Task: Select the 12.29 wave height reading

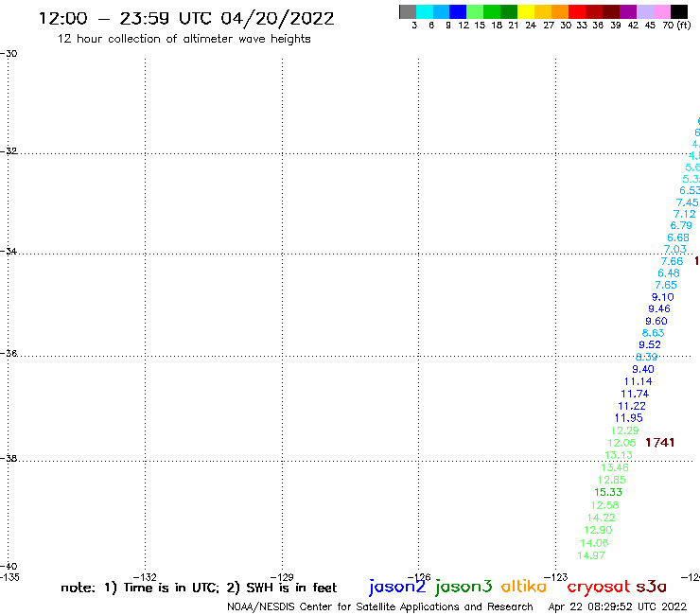Action: pos(625,430)
